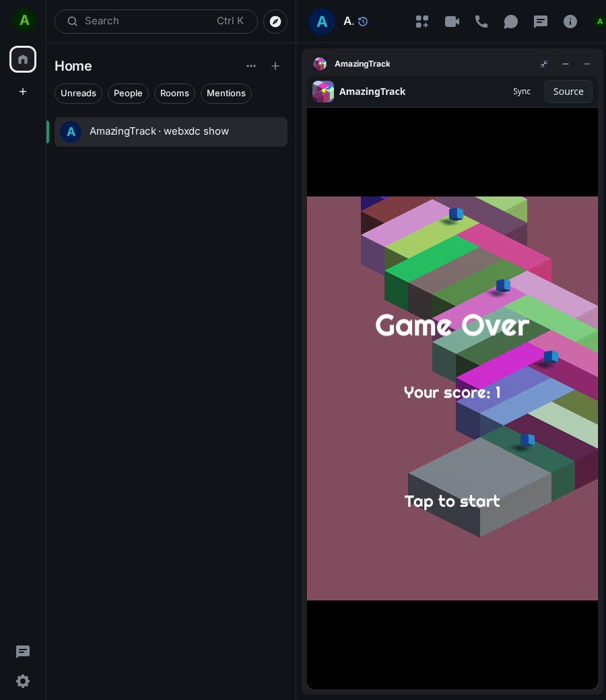606x700 pixels.
Task: Open the chat bubble icon
Action: pos(510,22)
